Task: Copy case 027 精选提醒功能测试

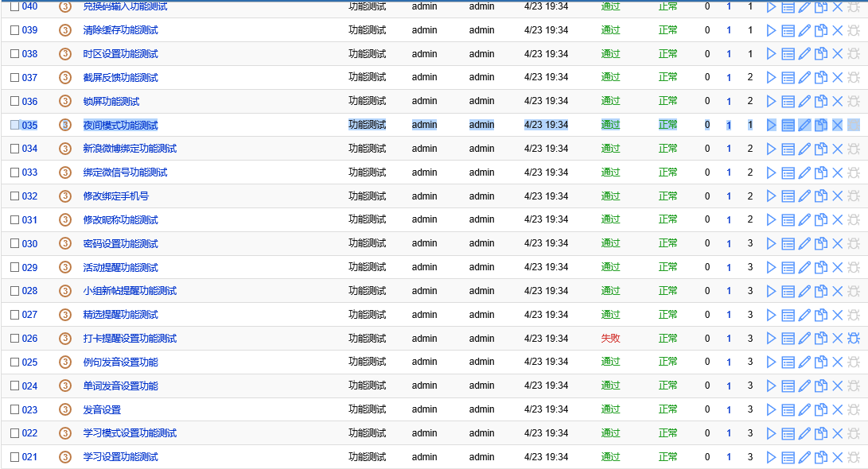Action: pyautogui.click(x=821, y=316)
